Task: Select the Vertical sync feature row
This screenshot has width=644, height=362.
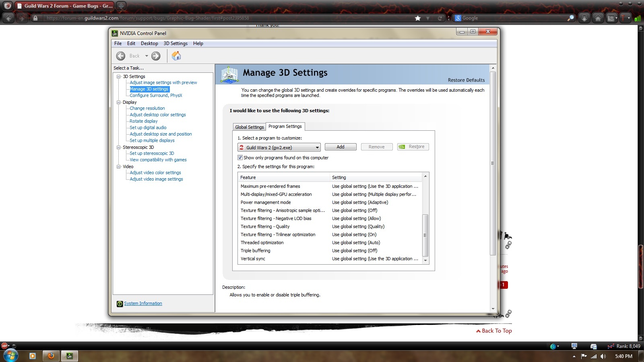Action: click(x=330, y=259)
